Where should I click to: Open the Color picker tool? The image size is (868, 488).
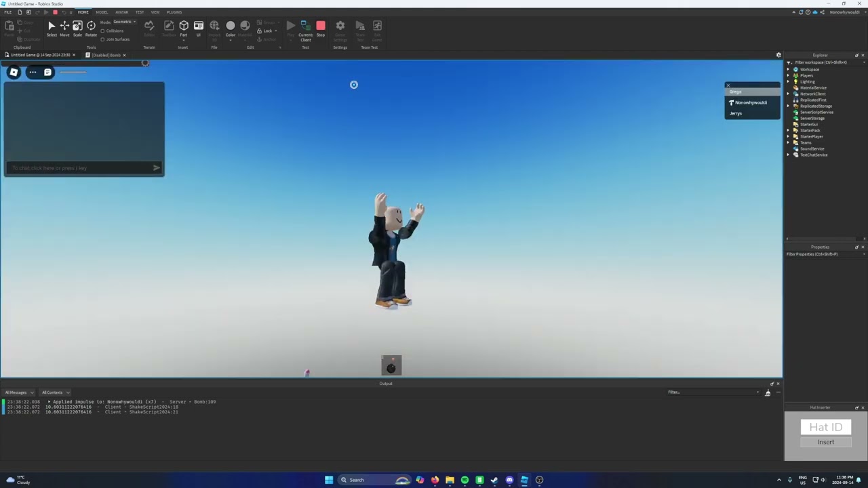[x=231, y=28]
